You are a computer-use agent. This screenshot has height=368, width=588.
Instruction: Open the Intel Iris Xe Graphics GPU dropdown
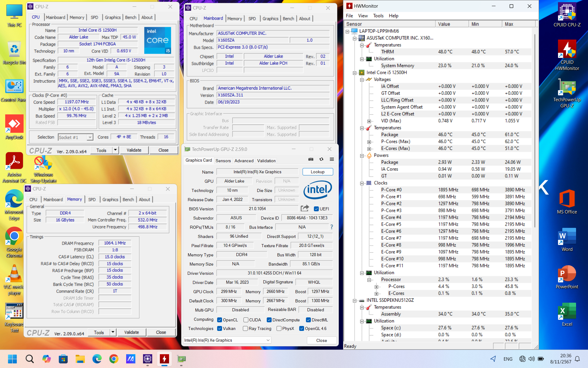point(227,340)
